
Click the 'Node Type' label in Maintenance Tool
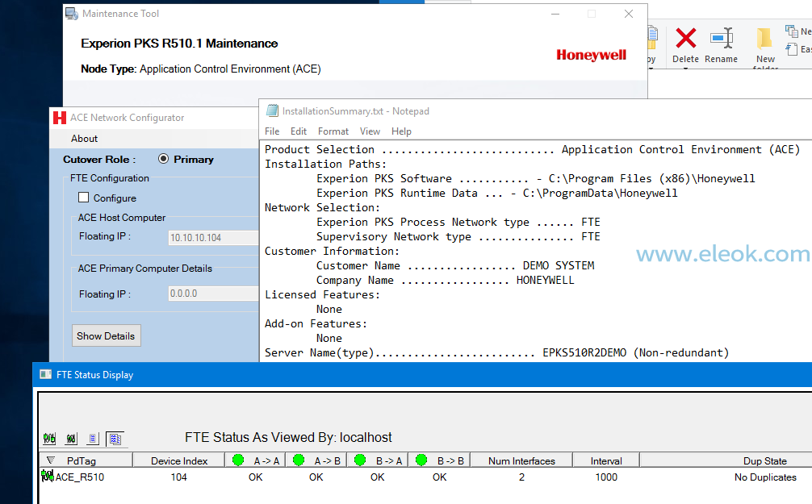coord(108,69)
